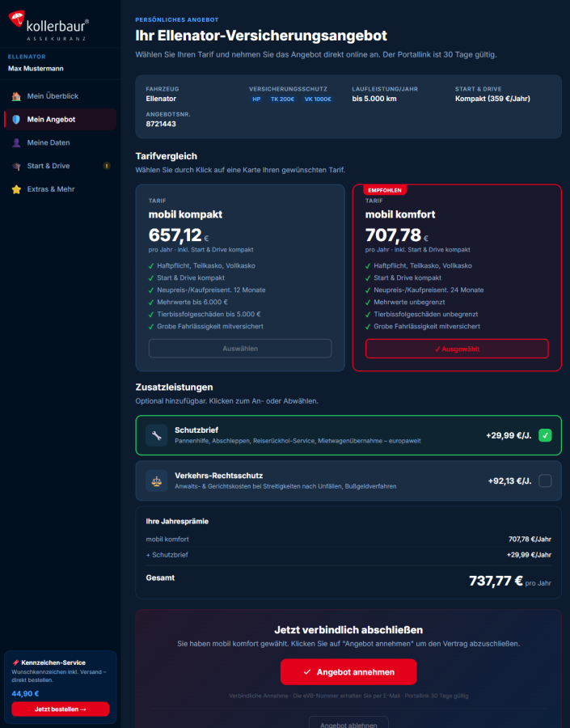The width and height of the screenshot is (570, 728).
Task: Click the house icon for Mein Überblick
Action: click(x=16, y=96)
